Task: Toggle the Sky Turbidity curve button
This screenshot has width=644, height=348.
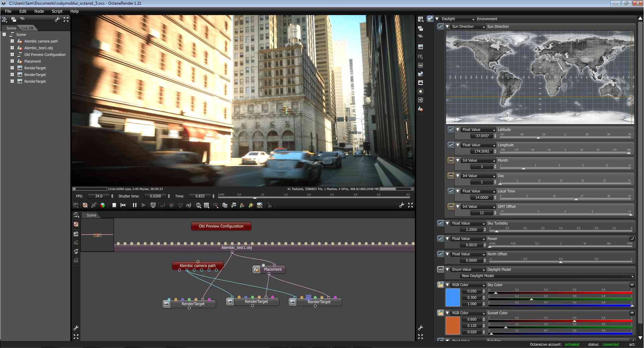Action: tap(441, 223)
